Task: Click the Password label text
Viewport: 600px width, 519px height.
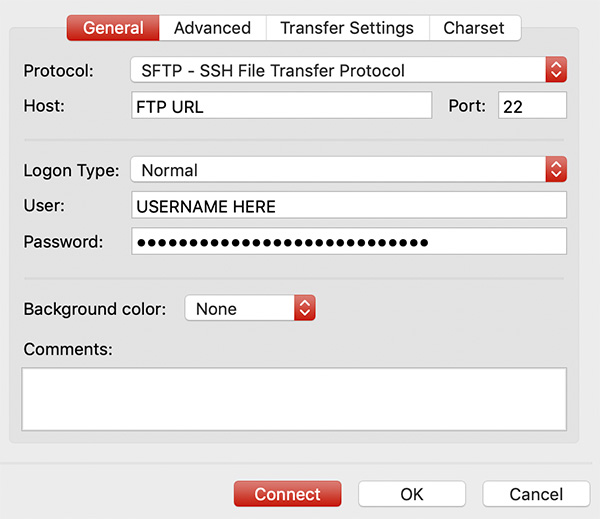Action: point(63,242)
